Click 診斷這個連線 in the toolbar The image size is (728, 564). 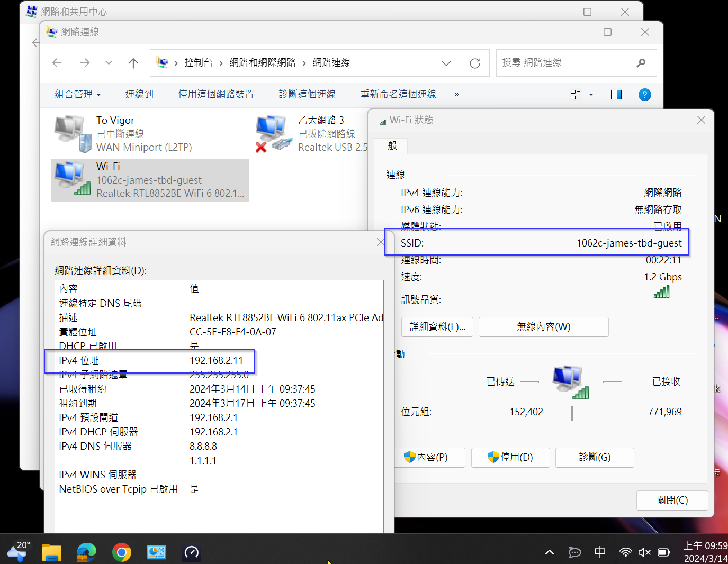pos(307,95)
